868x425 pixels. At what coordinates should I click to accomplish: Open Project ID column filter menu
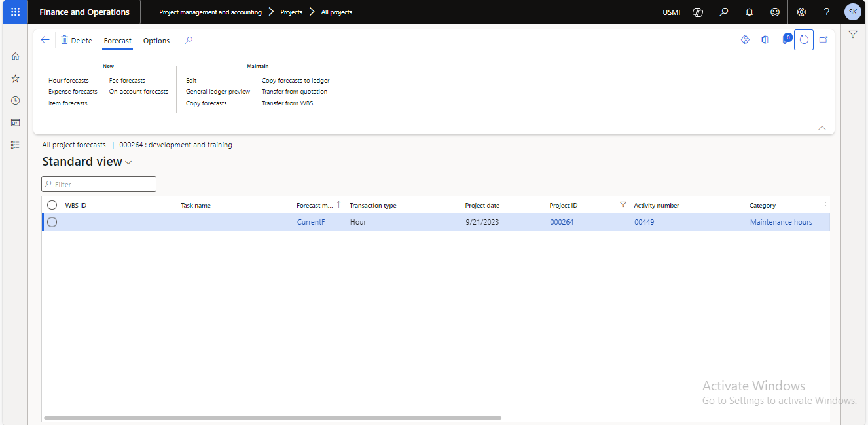623,205
